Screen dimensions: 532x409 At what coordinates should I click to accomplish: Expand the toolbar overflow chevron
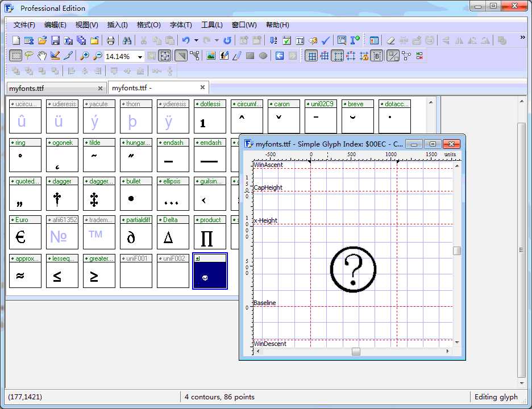(x=522, y=37)
